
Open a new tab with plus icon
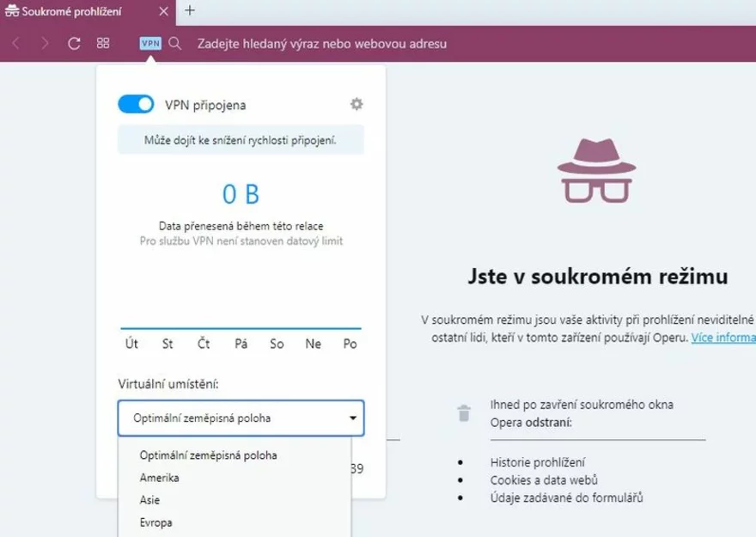click(x=190, y=10)
